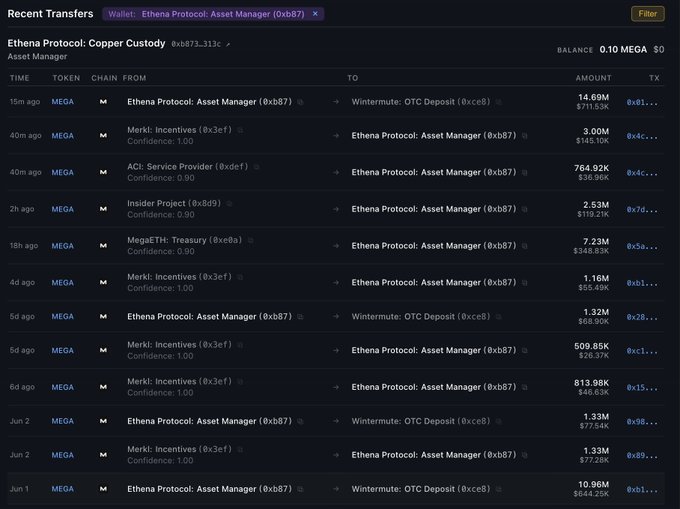Open MEGA token link in 6d ago row
This screenshot has width=680, height=509.
coord(62,387)
